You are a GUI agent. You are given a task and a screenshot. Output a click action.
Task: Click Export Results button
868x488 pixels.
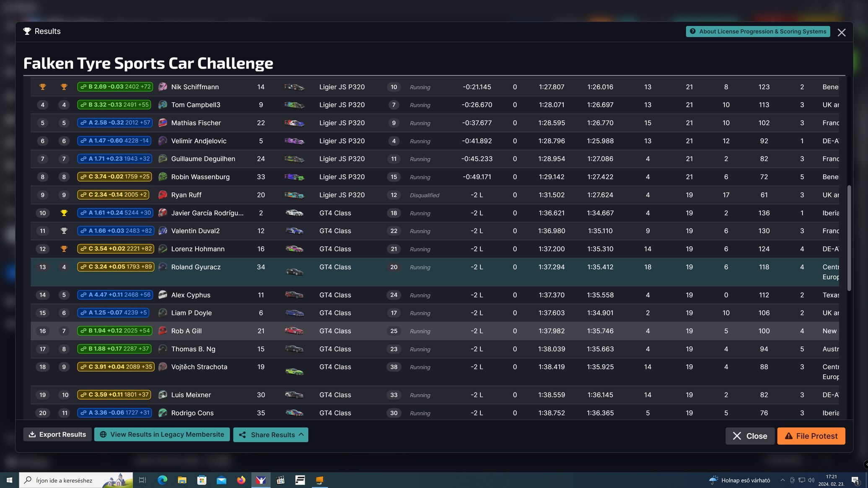57,435
